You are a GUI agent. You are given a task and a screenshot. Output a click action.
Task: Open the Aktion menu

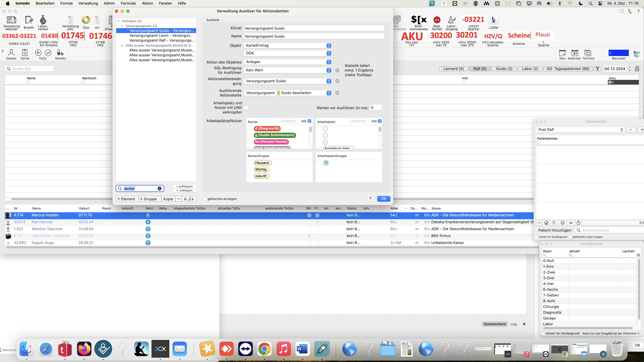[x=147, y=3]
